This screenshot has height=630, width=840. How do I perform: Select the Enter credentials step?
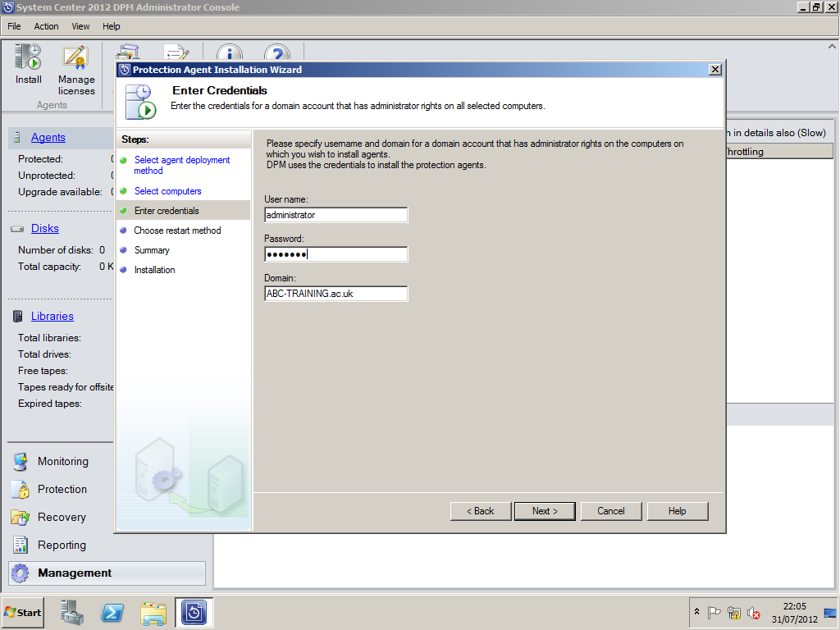(x=167, y=211)
